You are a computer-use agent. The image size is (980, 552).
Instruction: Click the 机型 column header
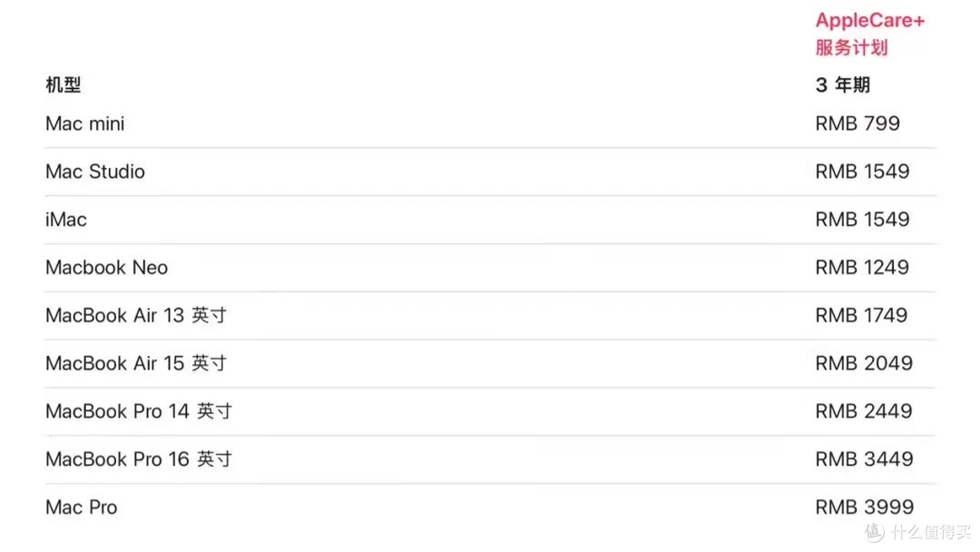coord(64,84)
